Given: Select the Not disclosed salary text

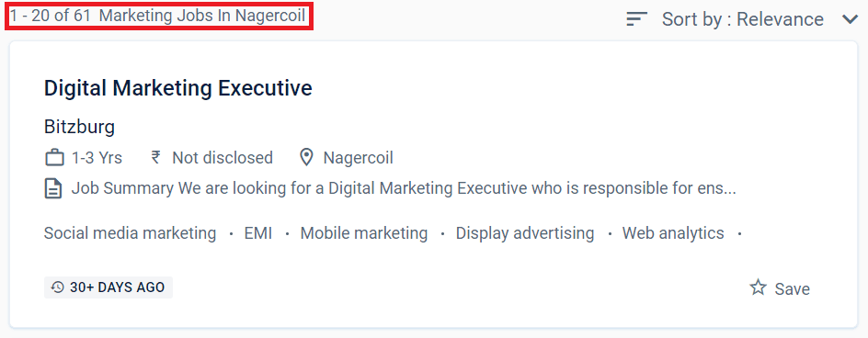Looking at the screenshot, I should click(x=223, y=158).
